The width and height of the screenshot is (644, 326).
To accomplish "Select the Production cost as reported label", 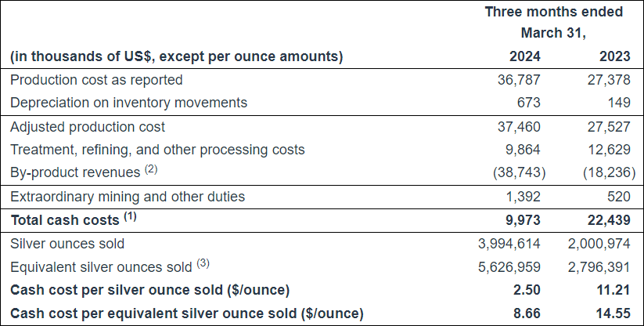I will pos(96,80).
